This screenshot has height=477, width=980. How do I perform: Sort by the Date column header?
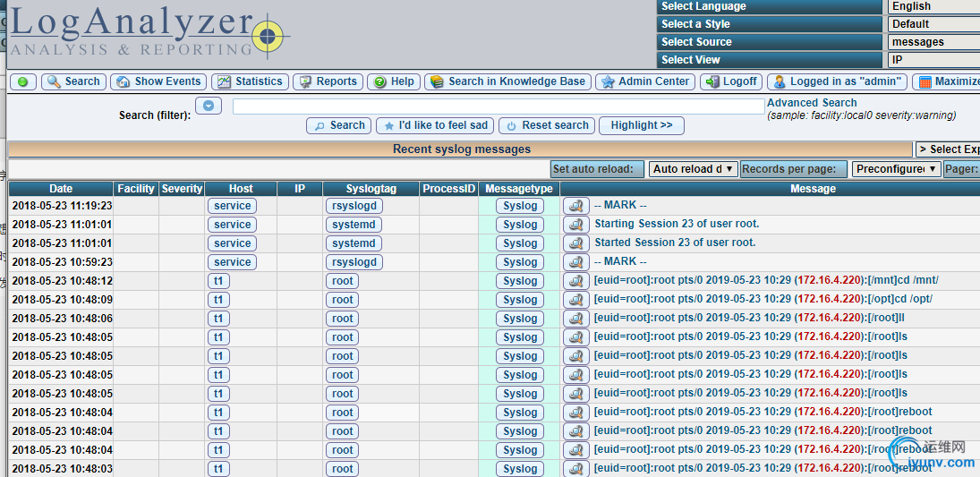pos(61,189)
